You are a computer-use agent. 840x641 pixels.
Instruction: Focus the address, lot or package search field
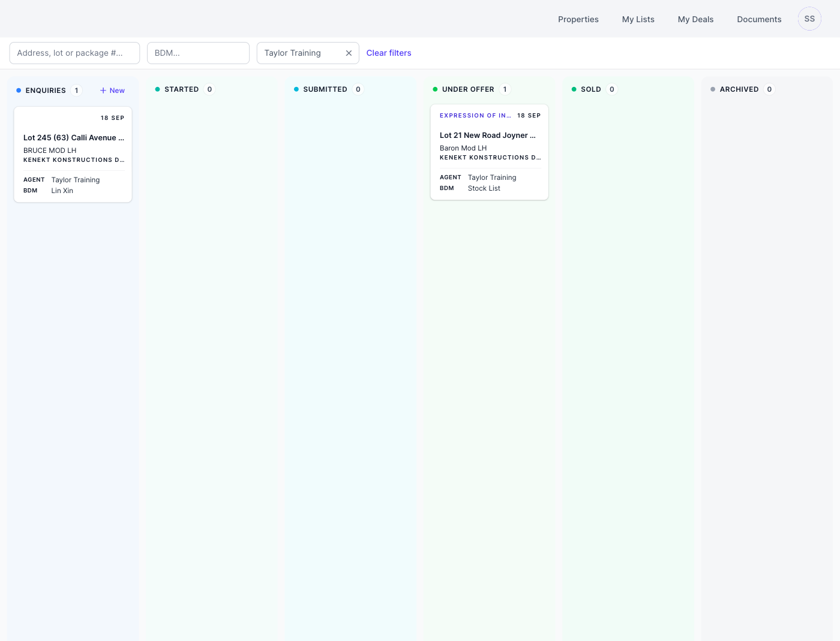click(74, 53)
